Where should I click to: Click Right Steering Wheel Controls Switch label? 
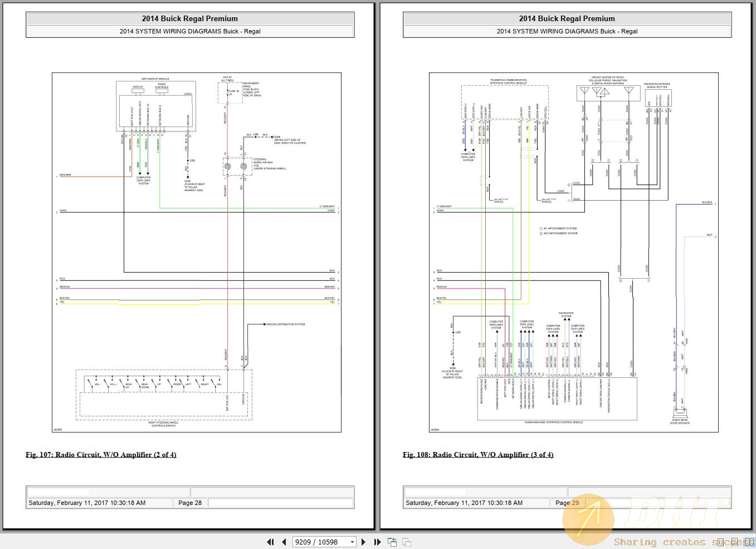click(164, 424)
